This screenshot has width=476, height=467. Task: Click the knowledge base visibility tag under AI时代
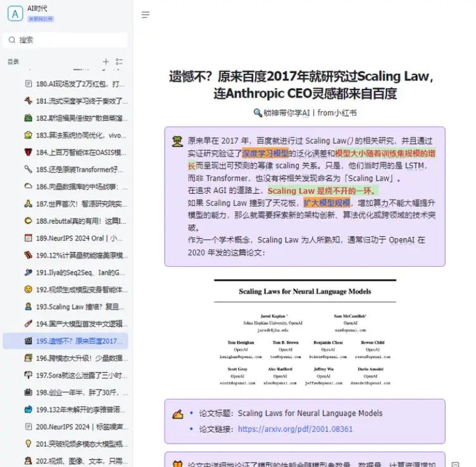[41, 19]
